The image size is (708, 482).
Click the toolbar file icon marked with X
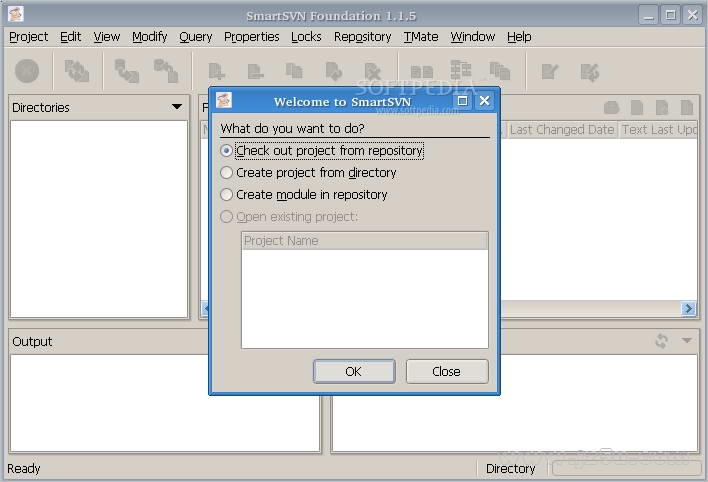point(373,71)
